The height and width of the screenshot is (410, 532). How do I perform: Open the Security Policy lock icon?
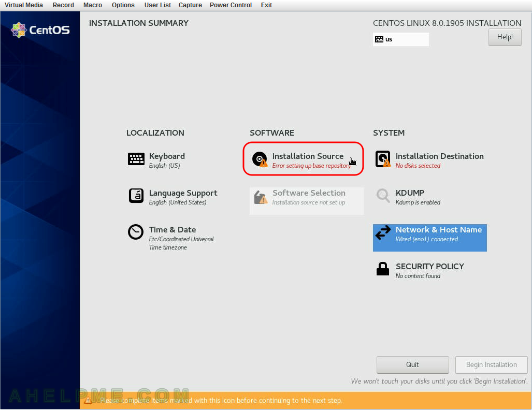(383, 269)
